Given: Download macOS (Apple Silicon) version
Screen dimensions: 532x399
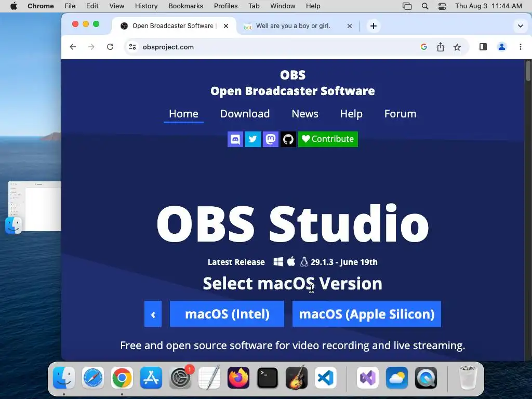Looking at the screenshot, I should click(x=367, y=314).
